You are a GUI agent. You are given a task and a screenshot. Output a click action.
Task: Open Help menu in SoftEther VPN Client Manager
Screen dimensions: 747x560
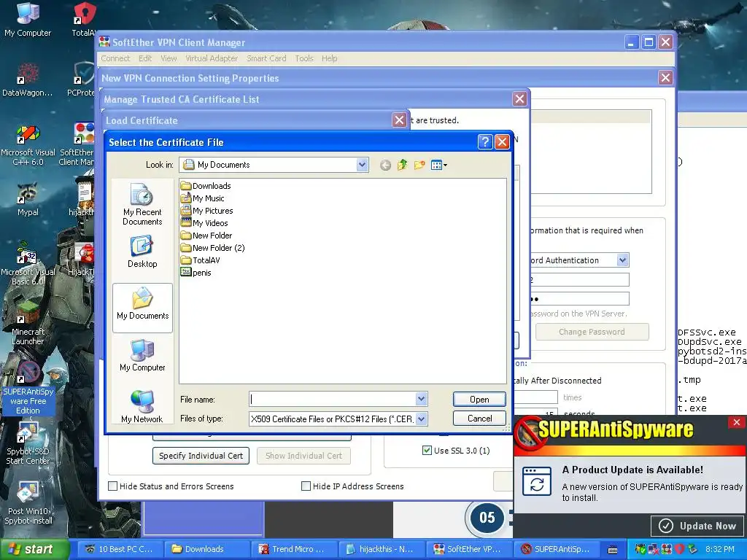pos(329,58)
